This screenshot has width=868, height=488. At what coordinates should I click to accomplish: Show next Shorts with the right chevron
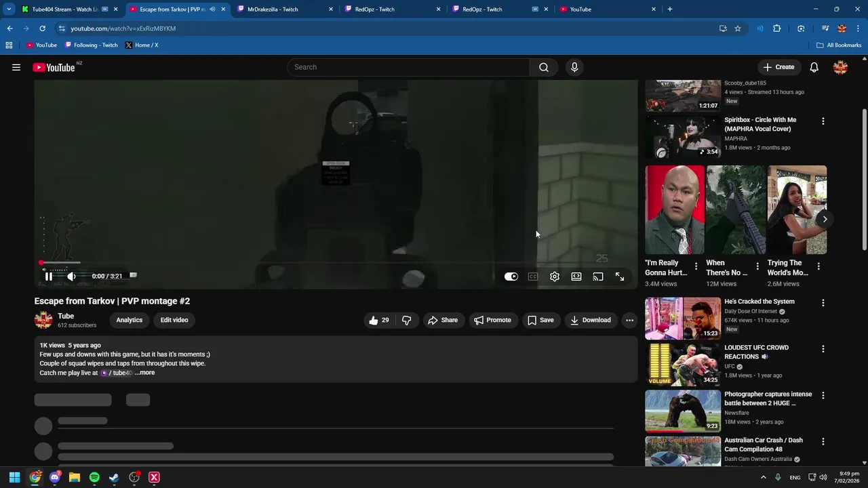point(825,219)
